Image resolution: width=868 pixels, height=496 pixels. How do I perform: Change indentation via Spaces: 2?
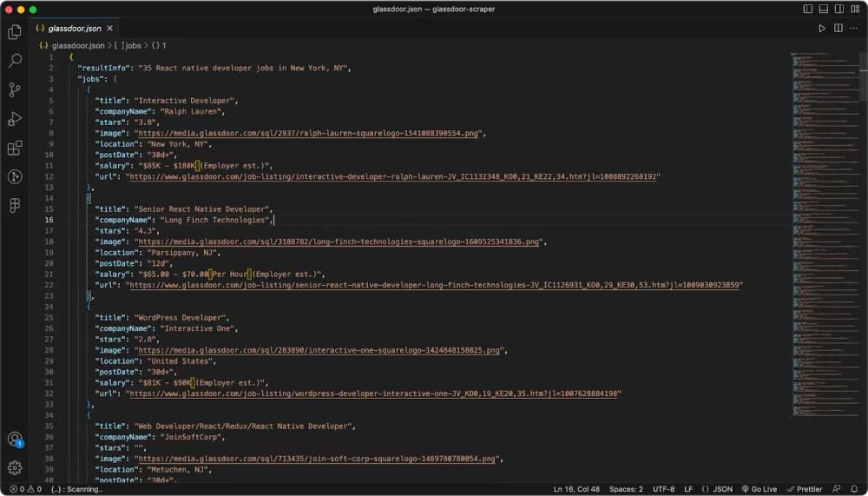tap(626, 489)
